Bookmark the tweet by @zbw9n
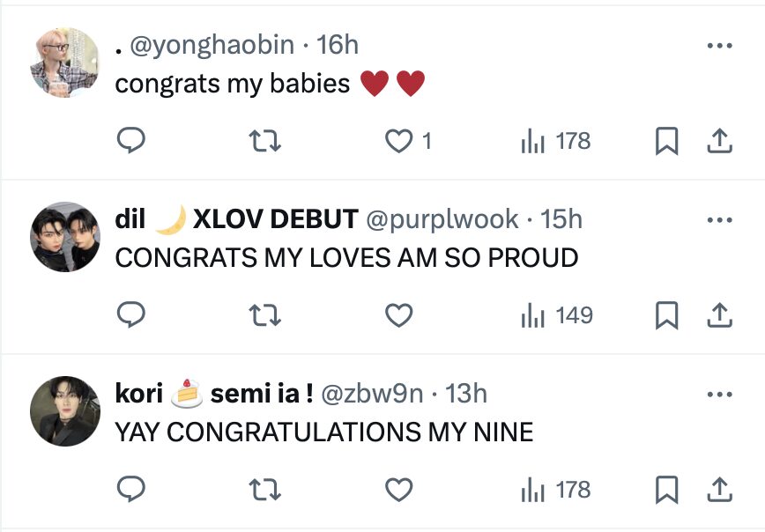 (667, 490)
